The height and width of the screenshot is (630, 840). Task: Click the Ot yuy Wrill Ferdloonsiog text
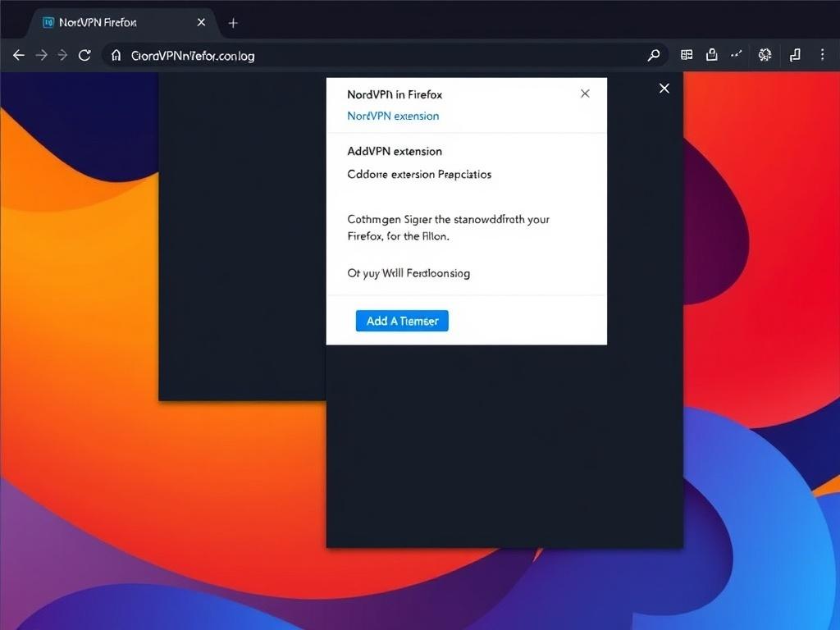pyautogui.click(x=409, y=273)
